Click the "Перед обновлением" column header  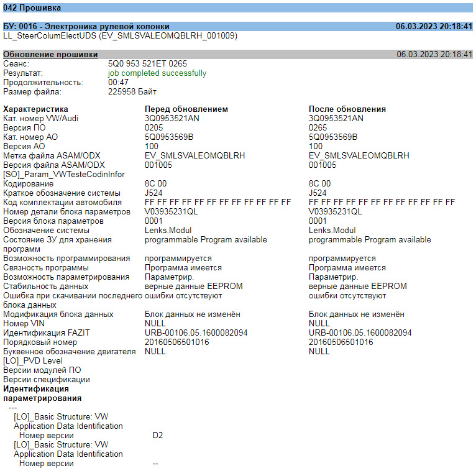point(186,109)
